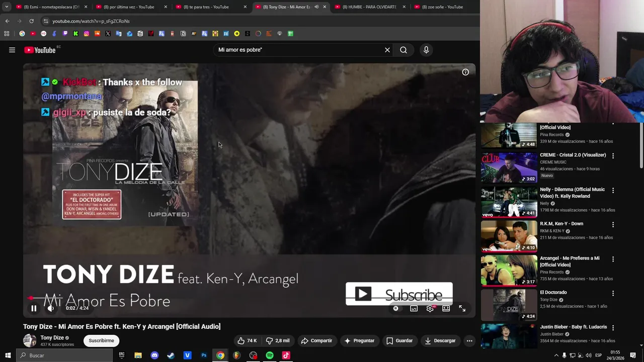The image size is (644, 362).
Task: Start voice search with the microphone
Action: (x=426, y=50)
